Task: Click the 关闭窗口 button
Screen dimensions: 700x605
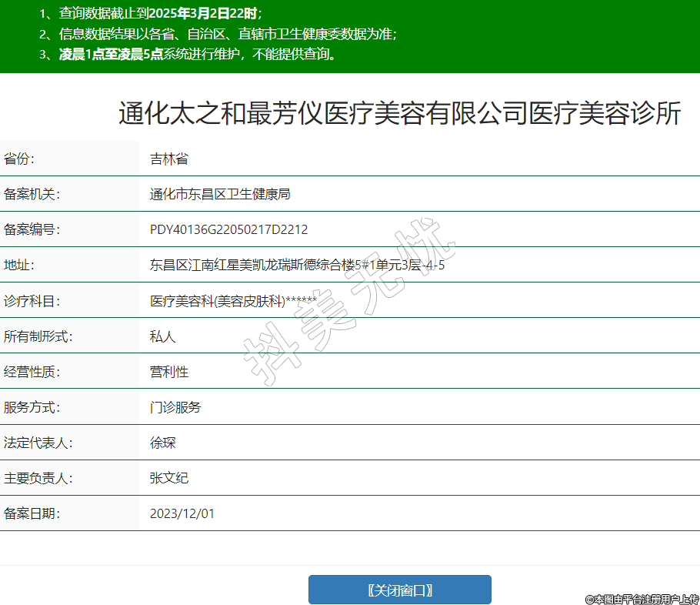Action: pos(399,590)
